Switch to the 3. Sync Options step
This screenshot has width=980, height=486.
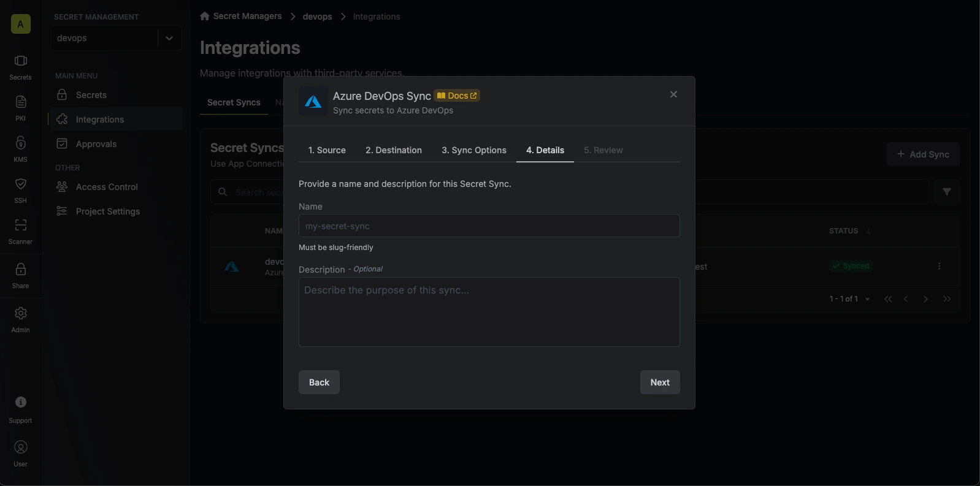[474, 150]
